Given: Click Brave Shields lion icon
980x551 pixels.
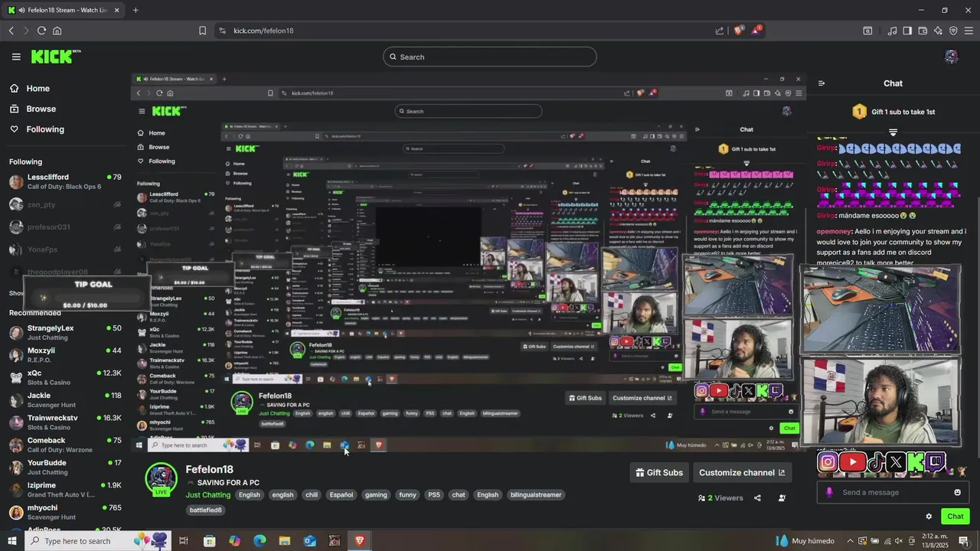Looking at the screenshot, I should pos(738,31).
